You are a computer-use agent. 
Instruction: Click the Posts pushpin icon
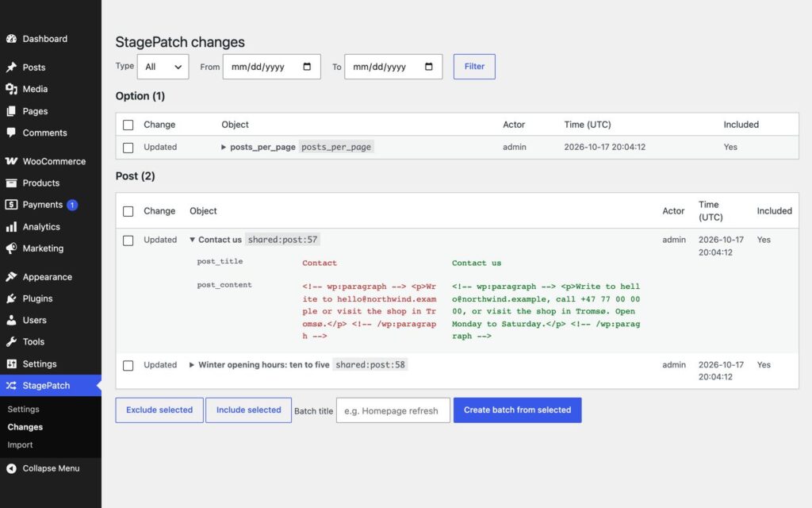point(11,67)
